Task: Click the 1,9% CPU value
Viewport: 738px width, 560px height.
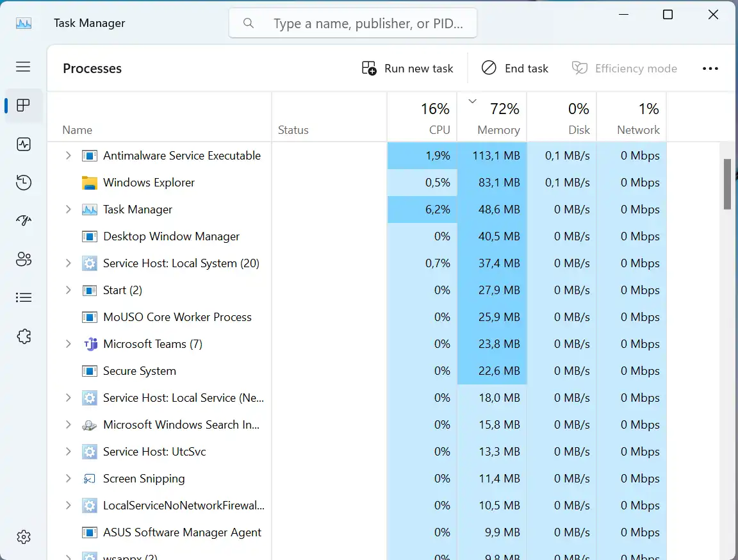Action: coord(438,156)
